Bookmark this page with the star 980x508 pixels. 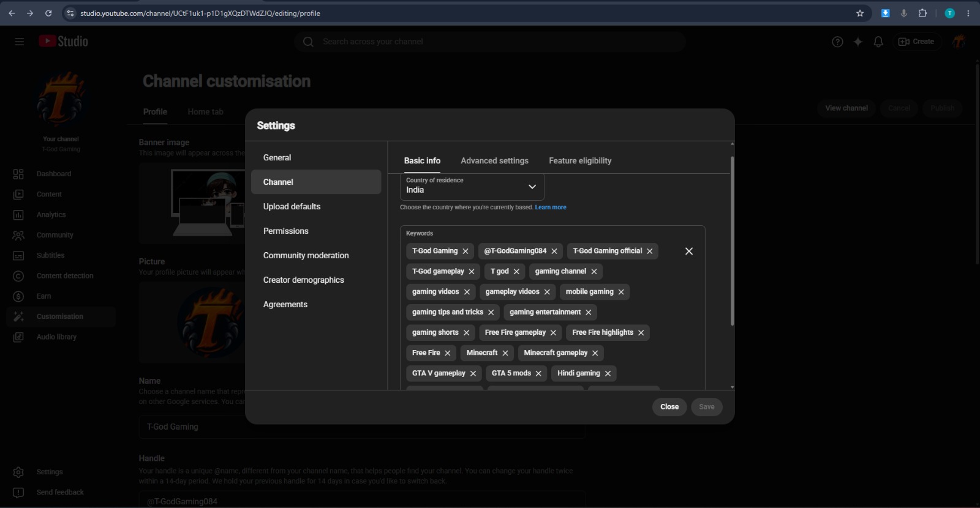click(860, 13)
